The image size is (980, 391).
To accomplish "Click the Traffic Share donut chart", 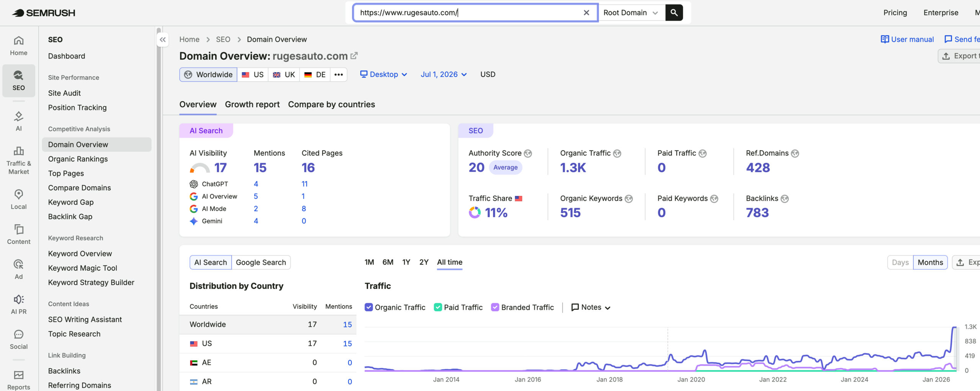I will tap(475, 212).
